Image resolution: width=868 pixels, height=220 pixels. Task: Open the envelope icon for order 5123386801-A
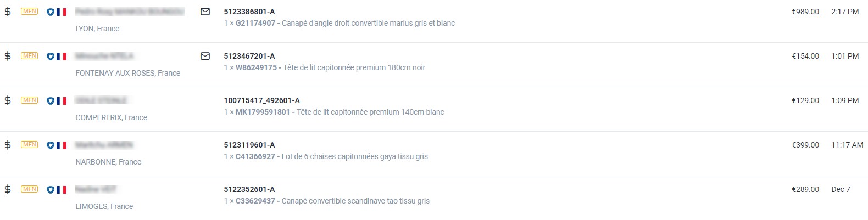tap(205, 12)
